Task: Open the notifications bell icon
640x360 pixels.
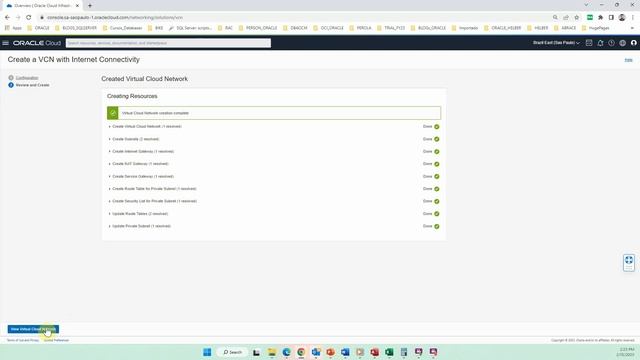Action: (x=600, y=43)
